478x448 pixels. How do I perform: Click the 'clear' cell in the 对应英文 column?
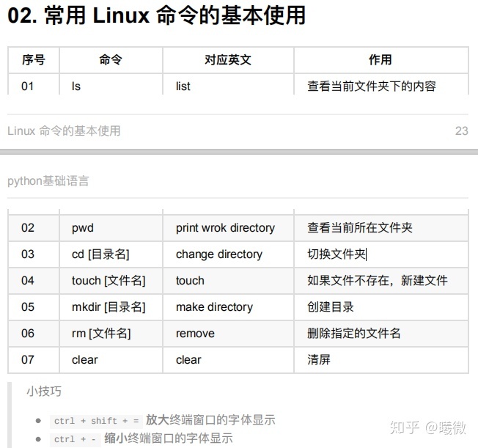tap(228, 360)
